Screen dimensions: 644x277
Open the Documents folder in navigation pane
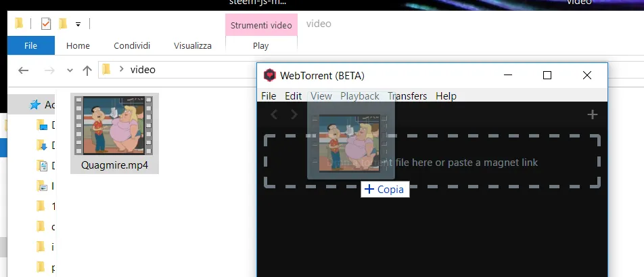coord(43,166)
